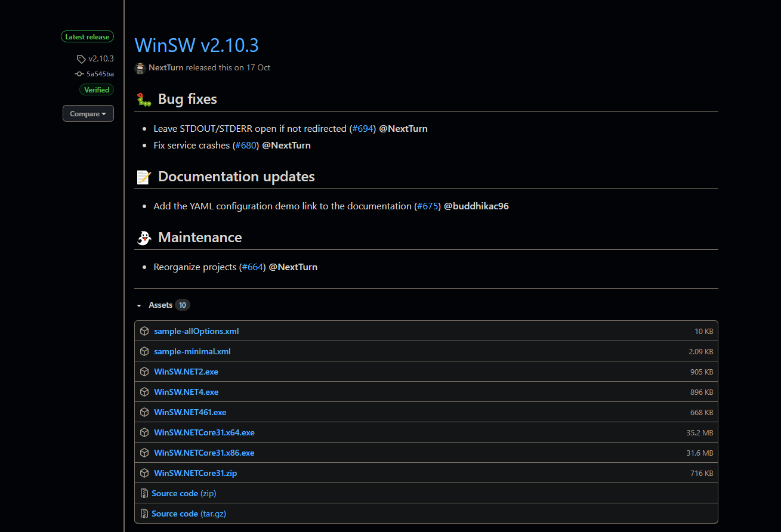Click the tag icon beside v2.10.3
This screenshot has width=781, height=532.
tap(81, 58)
